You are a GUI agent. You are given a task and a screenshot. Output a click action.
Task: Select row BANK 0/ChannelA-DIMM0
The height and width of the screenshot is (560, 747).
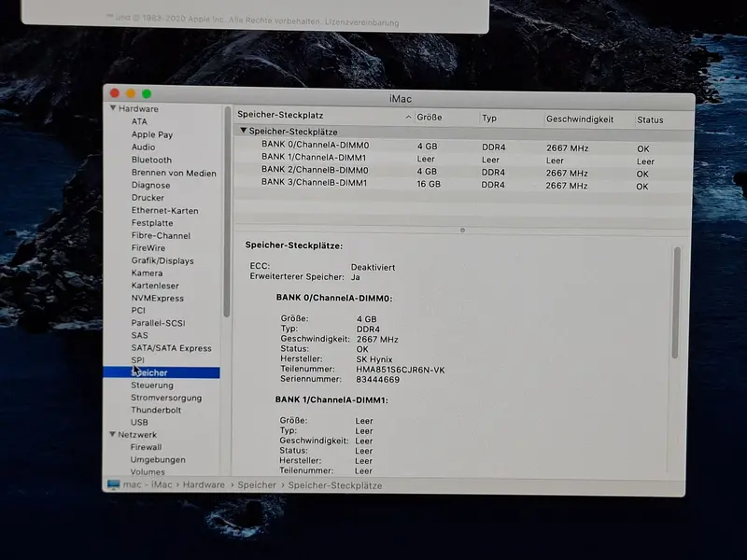463,147
